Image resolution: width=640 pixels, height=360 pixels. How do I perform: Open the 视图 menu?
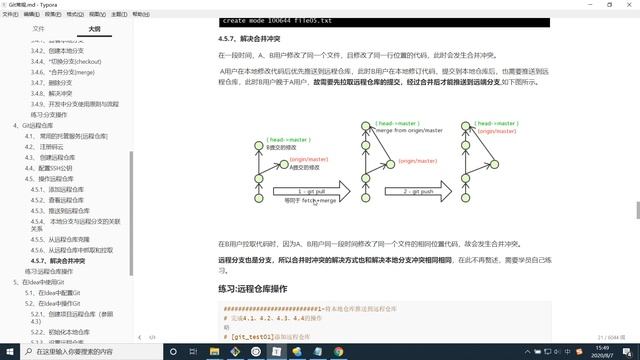click(x=97, y=14)
